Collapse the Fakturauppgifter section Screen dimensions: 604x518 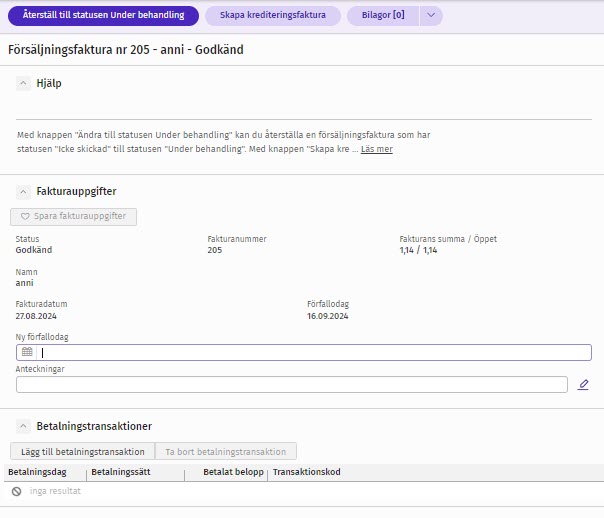coord(23,191)
